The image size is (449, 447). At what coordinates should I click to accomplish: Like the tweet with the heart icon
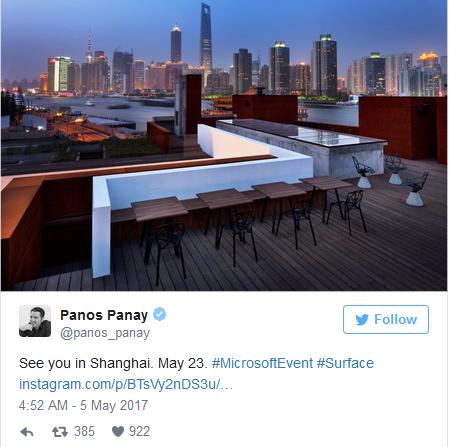pos(118,432)
